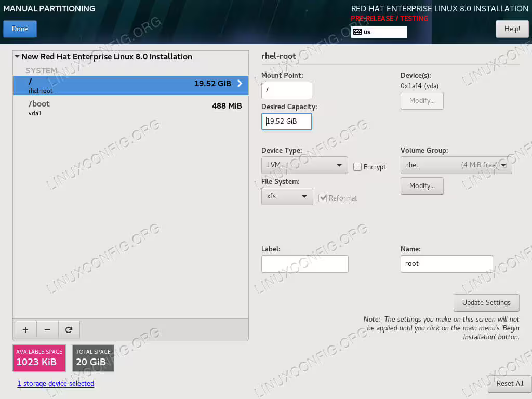Click the Reset All button
Image resolution: width=532 pixels, height=399 pixels.
tap(510, 384)
